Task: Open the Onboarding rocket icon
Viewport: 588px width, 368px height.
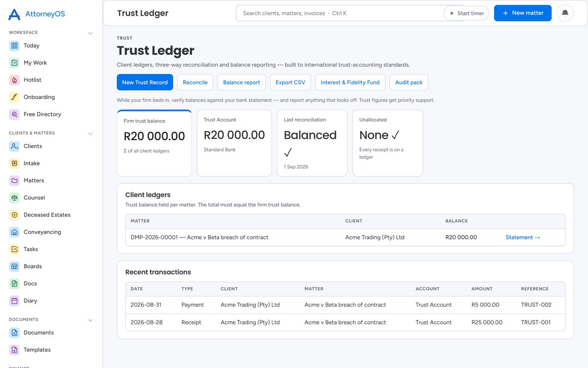Action: [x=14, y=97]
